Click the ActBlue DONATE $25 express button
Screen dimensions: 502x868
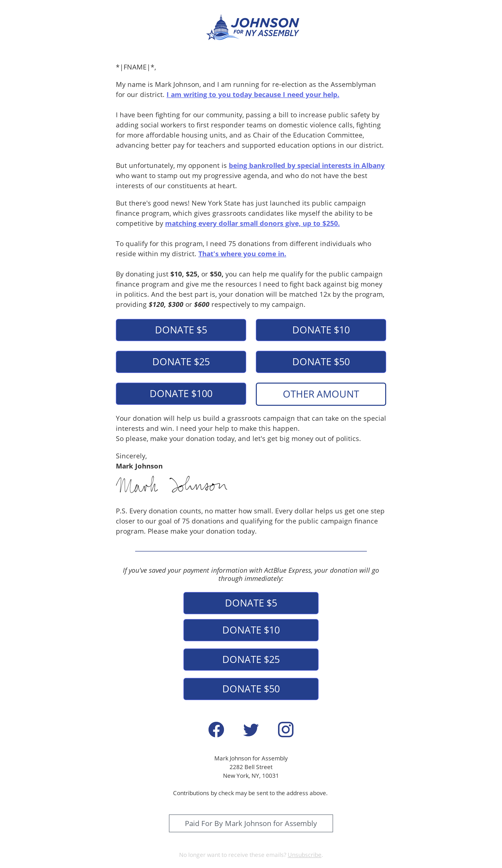[x=251, y=660]
